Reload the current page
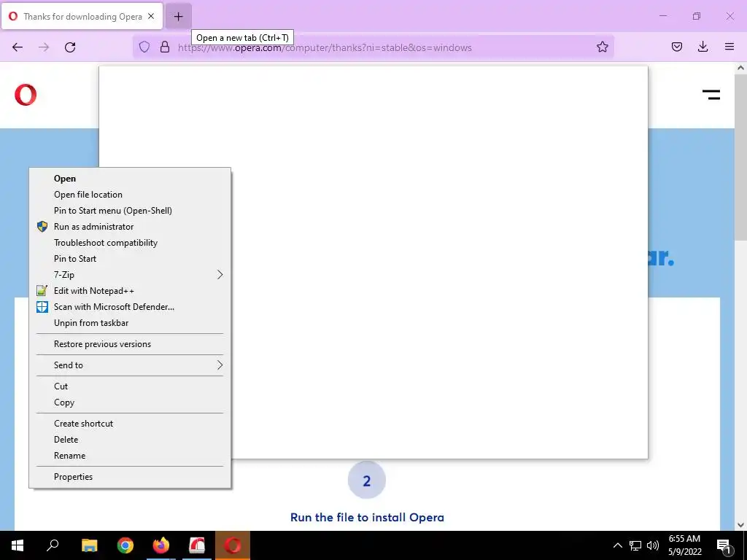Image resolution: width=747 pixels, height=560 pixels. tap(70, 47)
